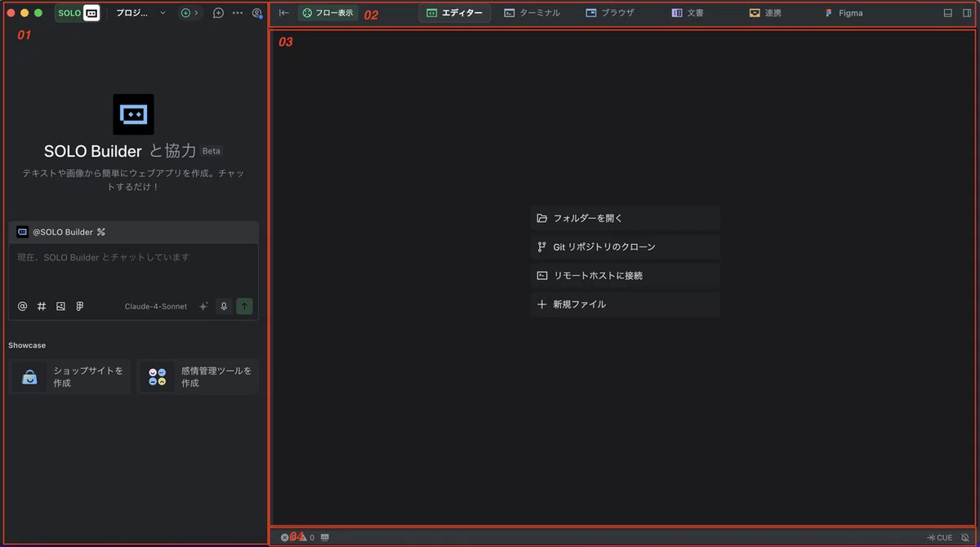
Task: Start a new chat with plus-bubble icon
Action: pos(218,13)
